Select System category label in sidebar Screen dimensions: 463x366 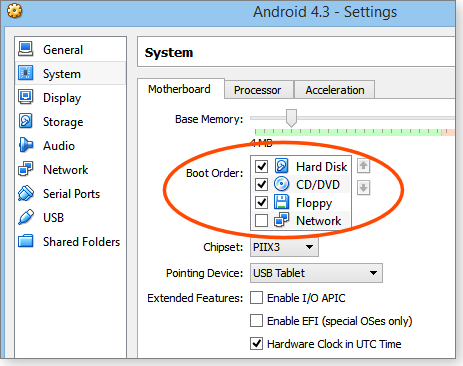click(x=62, y=74)
